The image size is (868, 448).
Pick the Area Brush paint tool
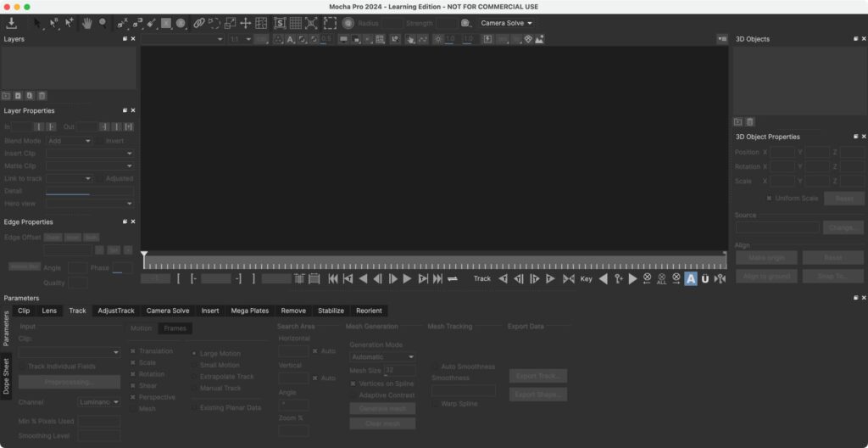pyautogui.click(x=152, y=23)
